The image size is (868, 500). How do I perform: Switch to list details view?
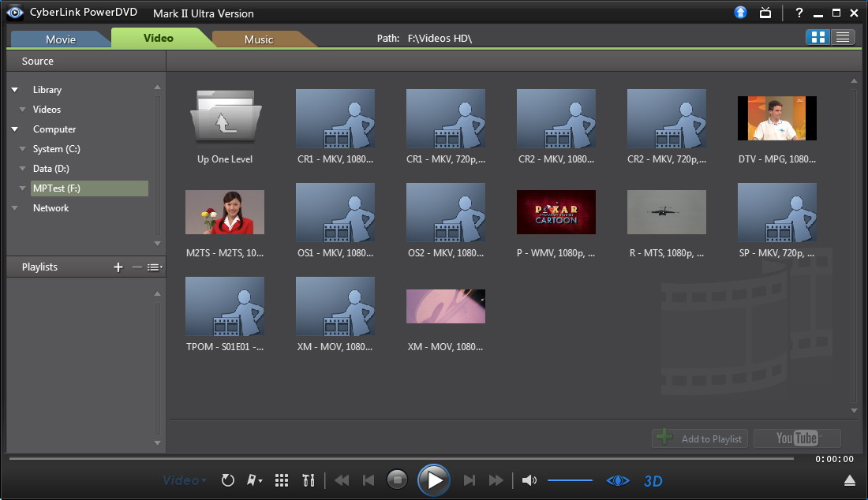click(x=843, y=37)
